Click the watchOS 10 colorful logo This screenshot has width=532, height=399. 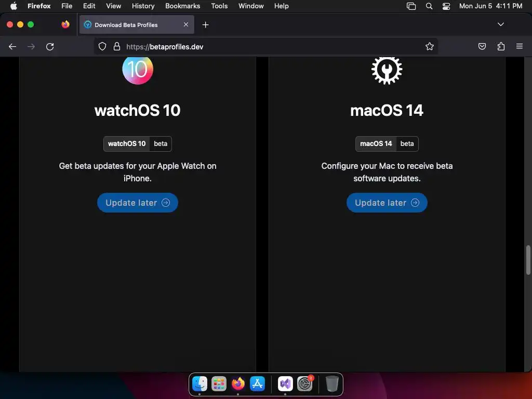coord(138,70)
